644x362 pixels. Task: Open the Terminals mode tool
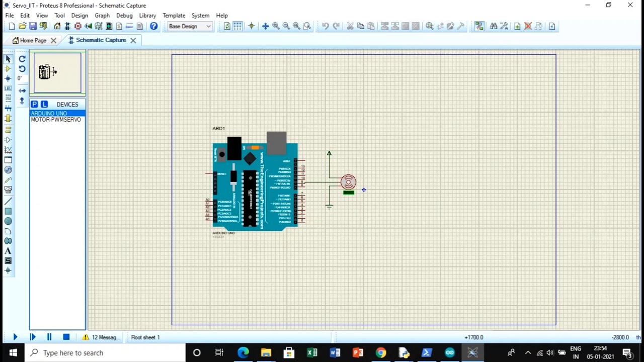click(x=8, y=129)
